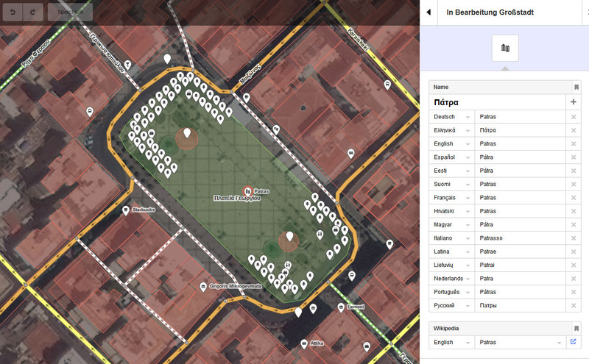The image size is (589, 364).
Task: Collapse editor panel with back arrow
Action: click(x=428, y=13)
